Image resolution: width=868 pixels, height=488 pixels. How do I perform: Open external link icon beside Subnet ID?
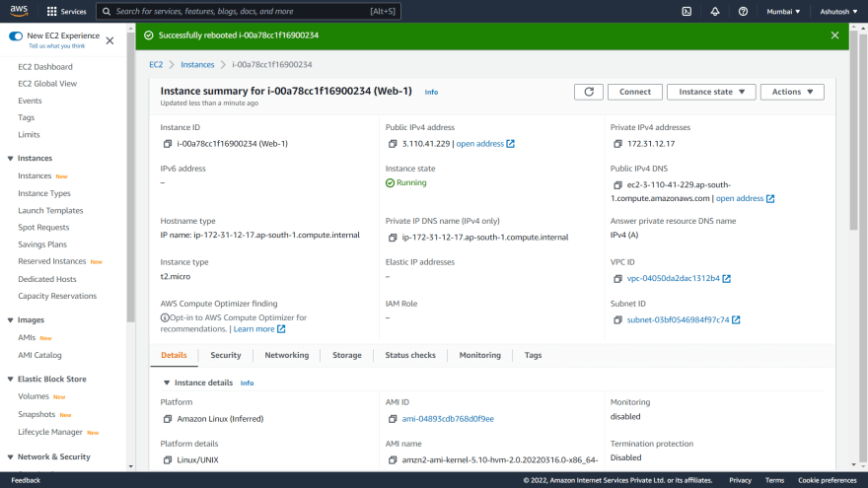click(736, 319)
